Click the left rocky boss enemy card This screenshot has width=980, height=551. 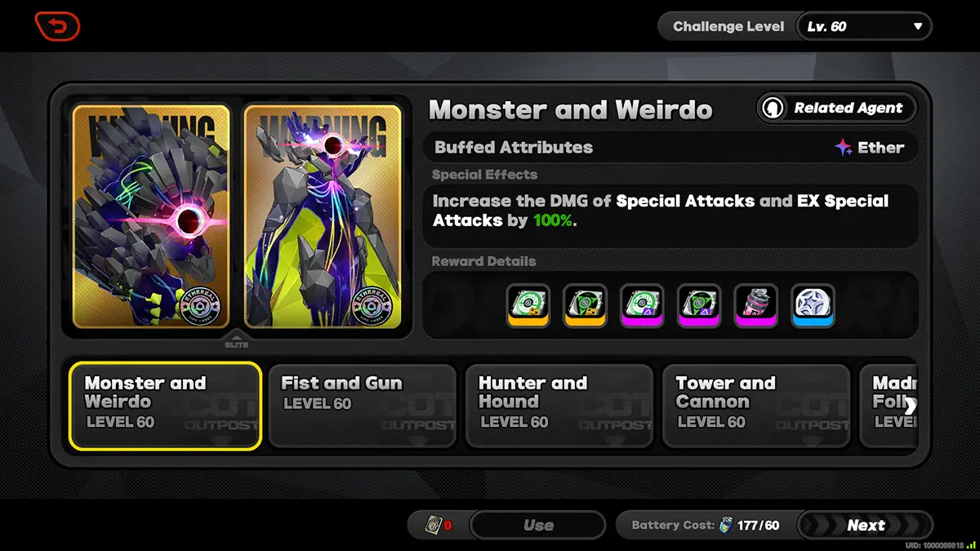[152, 216]
